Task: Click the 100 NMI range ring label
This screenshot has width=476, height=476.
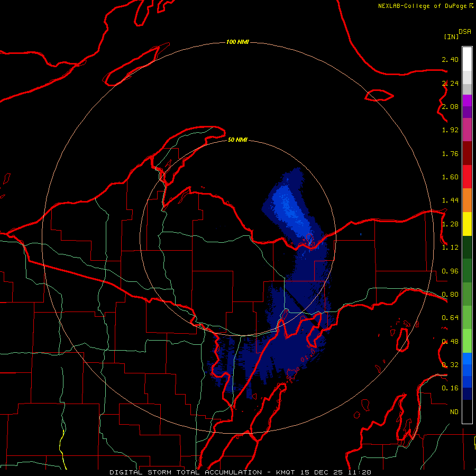Action: pyautogui.click(x=237, y=42)
